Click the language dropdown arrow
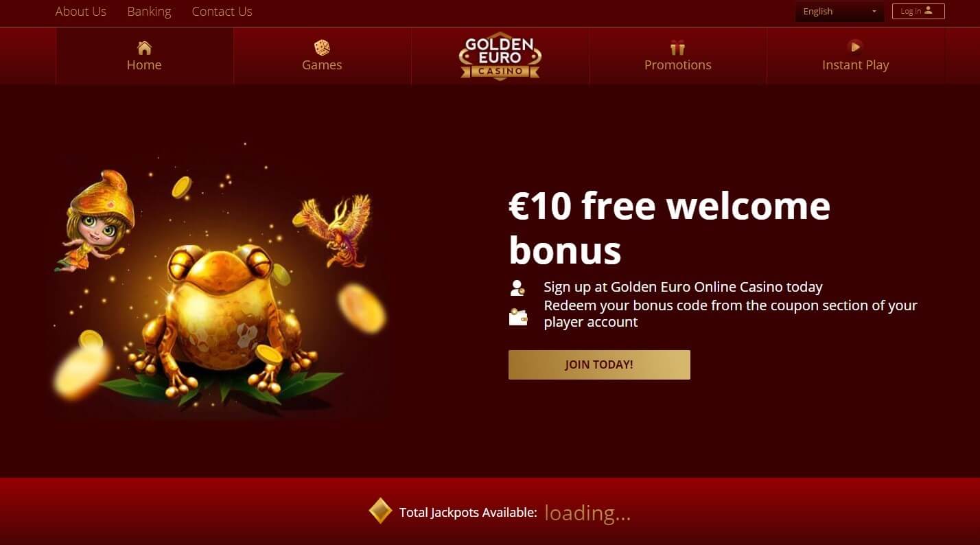980x545 pixels. [x=874, y=12]
